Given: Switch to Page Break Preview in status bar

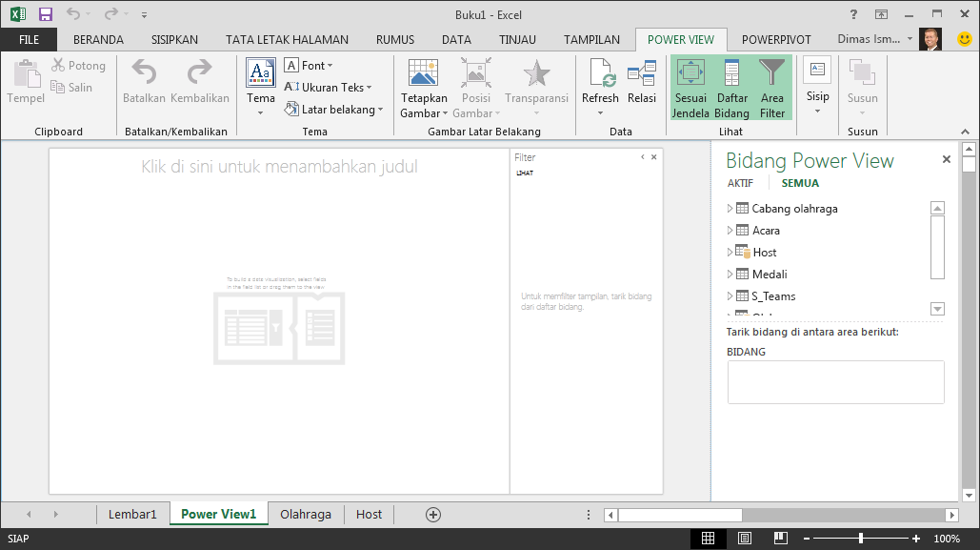Looking at the screenshot, I should point(781,539).
